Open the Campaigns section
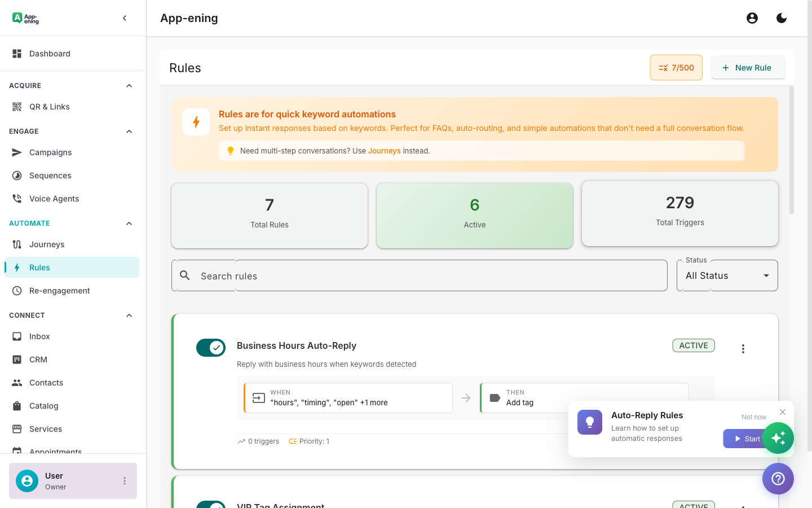The height and width of the screenshot is (508, 812). point(50,152)
